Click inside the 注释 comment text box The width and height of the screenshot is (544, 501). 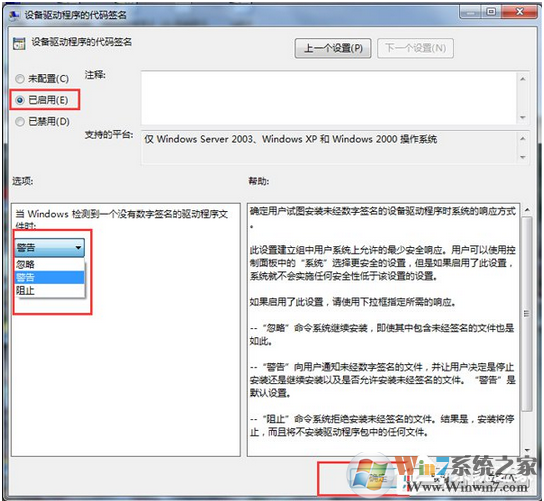tap(329, 97)
